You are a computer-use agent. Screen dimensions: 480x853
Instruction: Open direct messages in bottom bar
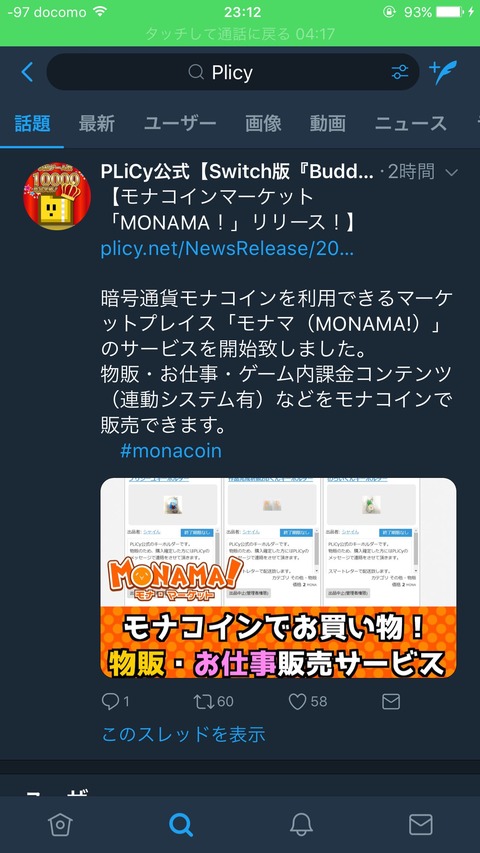421,825
